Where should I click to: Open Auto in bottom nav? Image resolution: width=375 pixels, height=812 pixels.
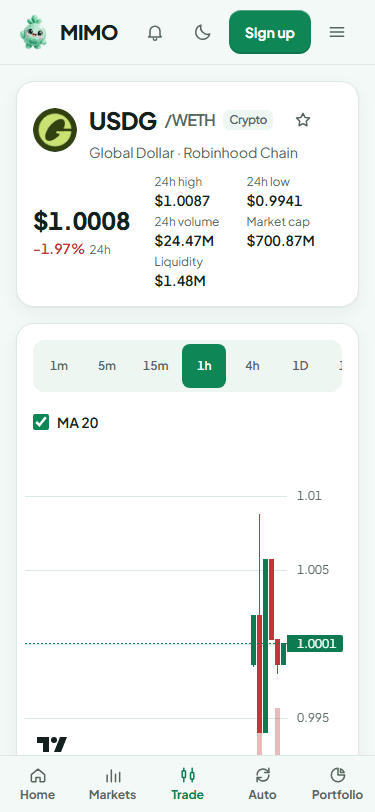coord(263,784)
